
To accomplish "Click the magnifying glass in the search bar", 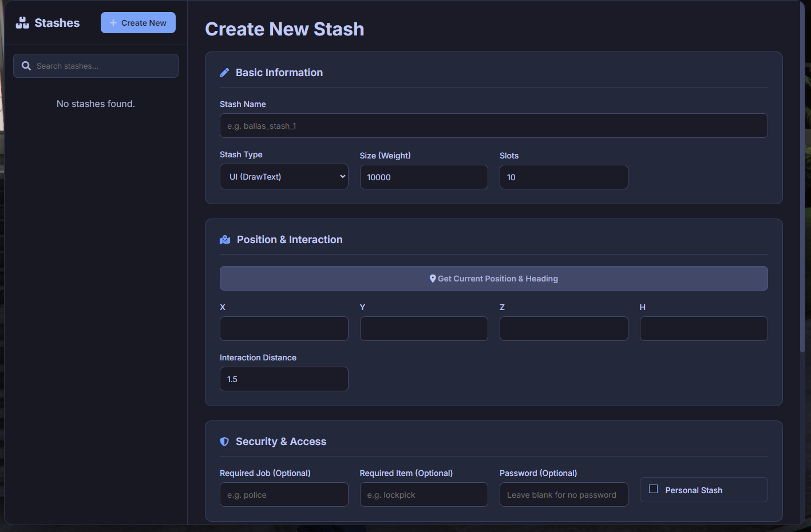I will pos(26,65).
